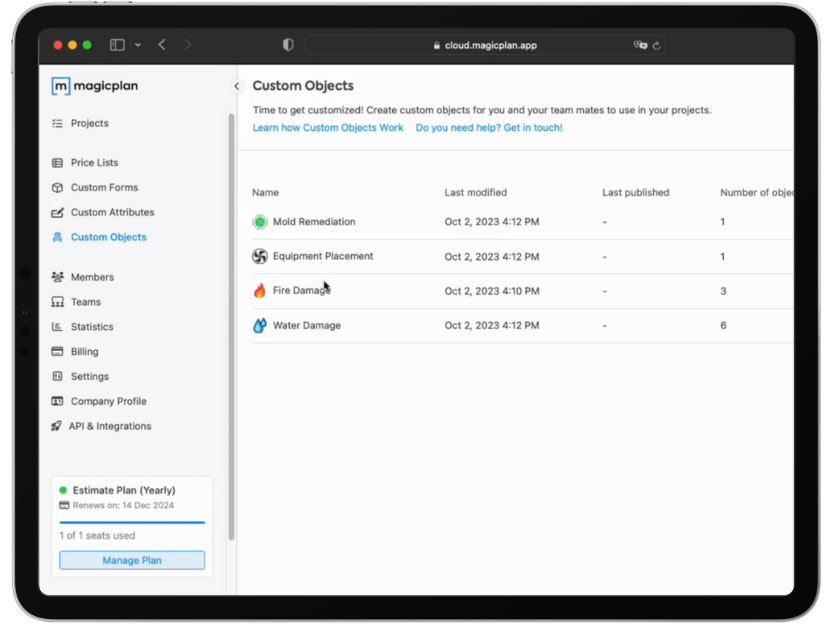Open the Learn how Custom Objects Work link
The width and height of the screenshot is (832, 624).
click(328, 127)
